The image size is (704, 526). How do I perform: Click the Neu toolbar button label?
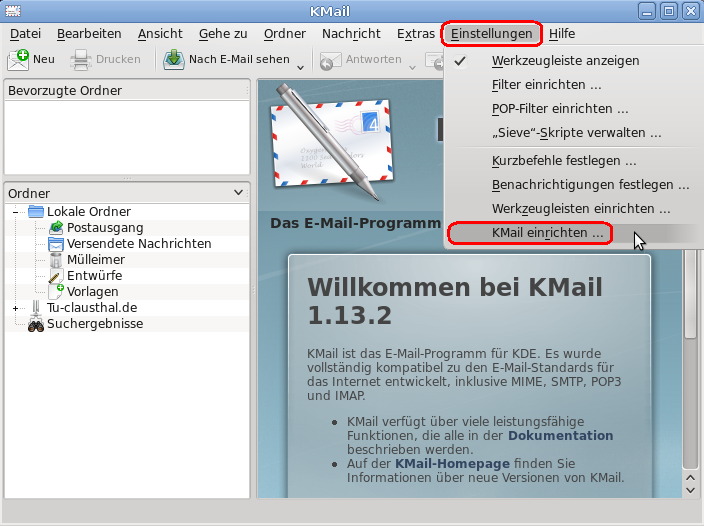[x=44, y=59]
